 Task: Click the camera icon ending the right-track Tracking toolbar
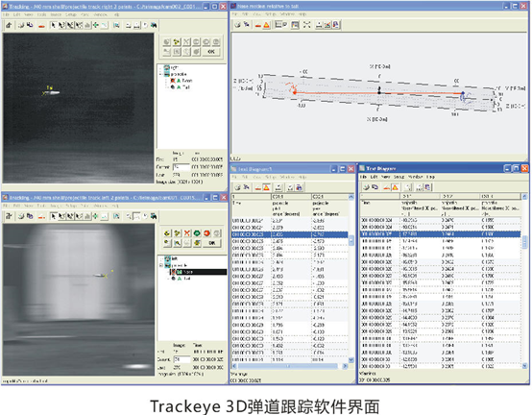[x=154, y=25]
